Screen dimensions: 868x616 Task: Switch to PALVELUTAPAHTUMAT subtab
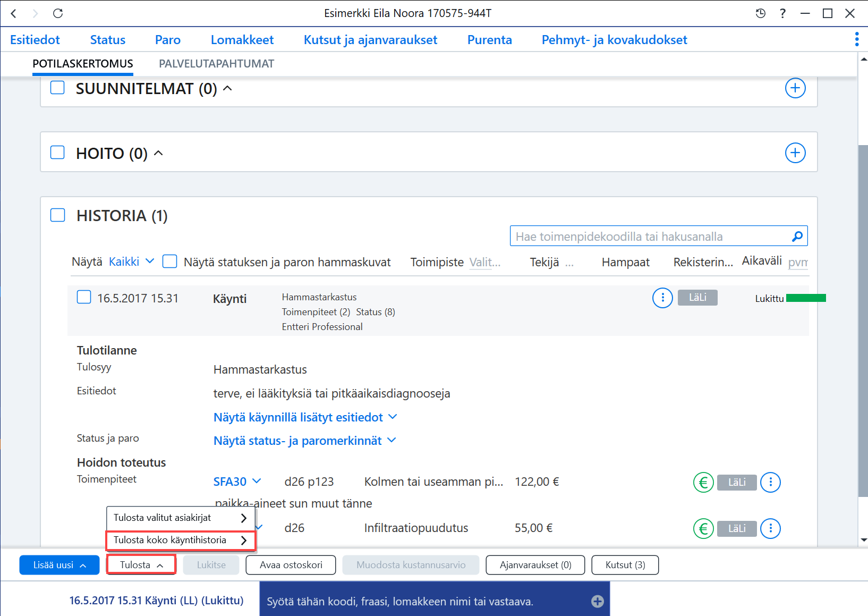217,64
